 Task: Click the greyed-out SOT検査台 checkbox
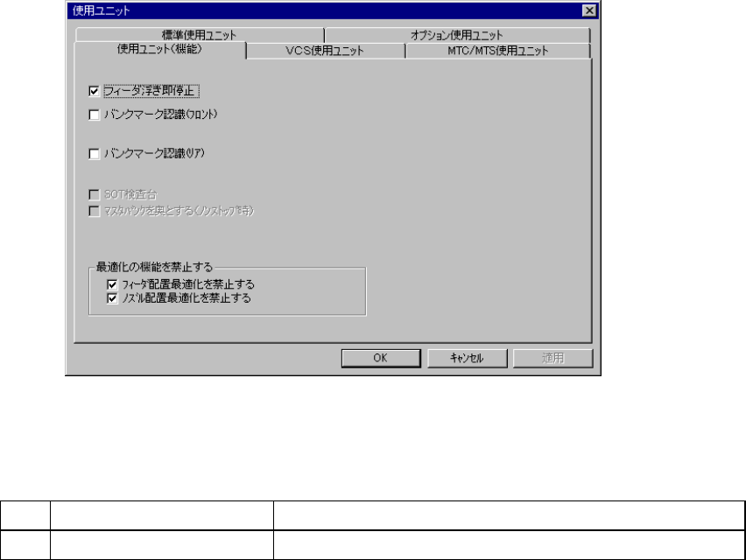point(94,194)
